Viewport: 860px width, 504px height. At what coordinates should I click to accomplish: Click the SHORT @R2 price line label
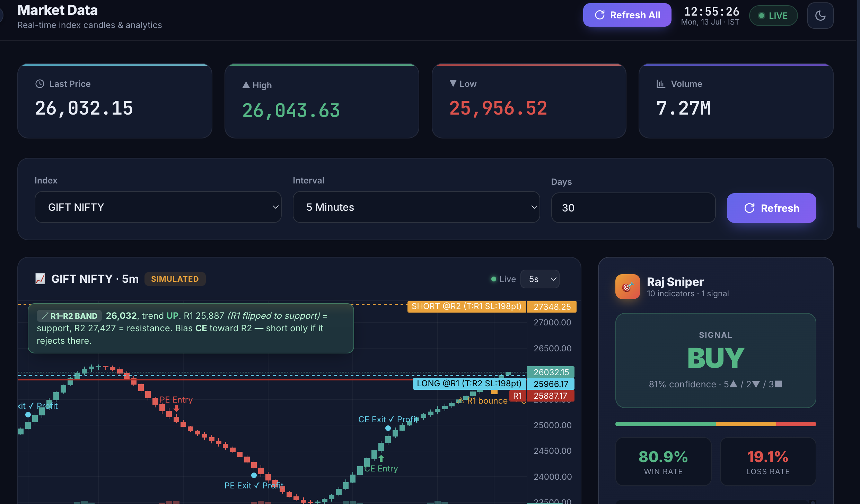[466, 306]
